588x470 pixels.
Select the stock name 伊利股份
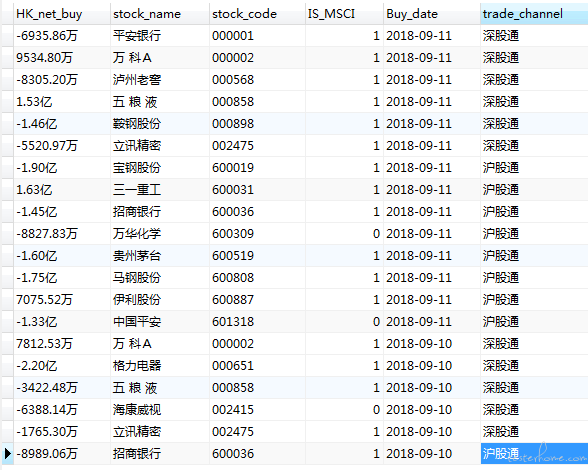point(137,300)
